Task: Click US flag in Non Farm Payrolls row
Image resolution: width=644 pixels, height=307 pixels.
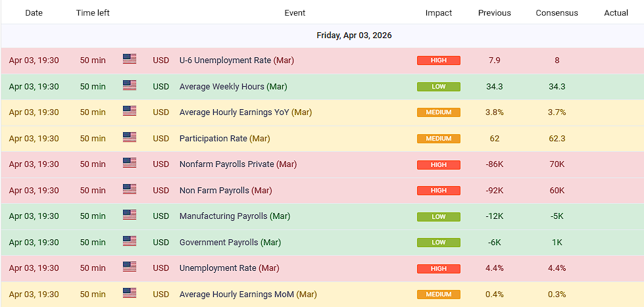Action: click(x=130, y=189)
